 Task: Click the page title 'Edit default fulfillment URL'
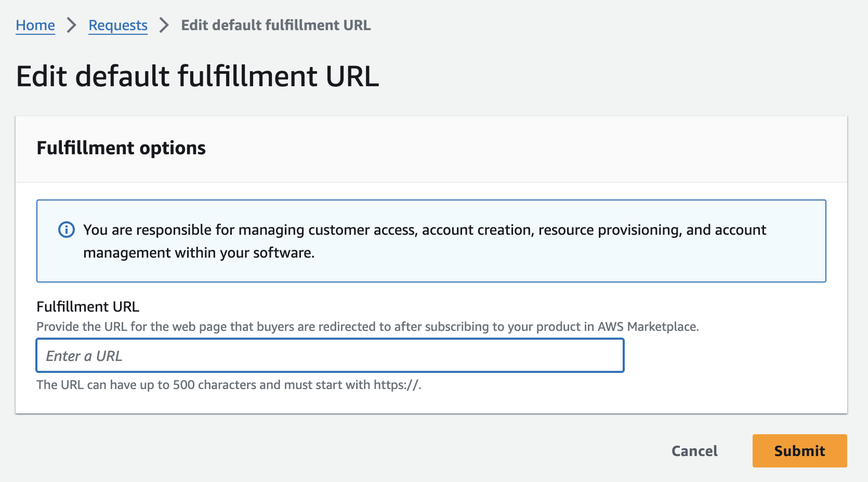coord(198,76)
